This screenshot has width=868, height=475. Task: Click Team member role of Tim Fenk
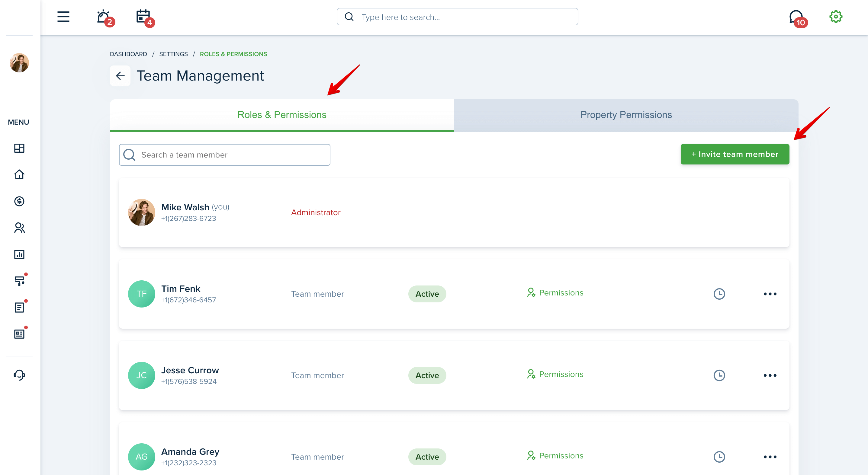(x=317, y=294)
